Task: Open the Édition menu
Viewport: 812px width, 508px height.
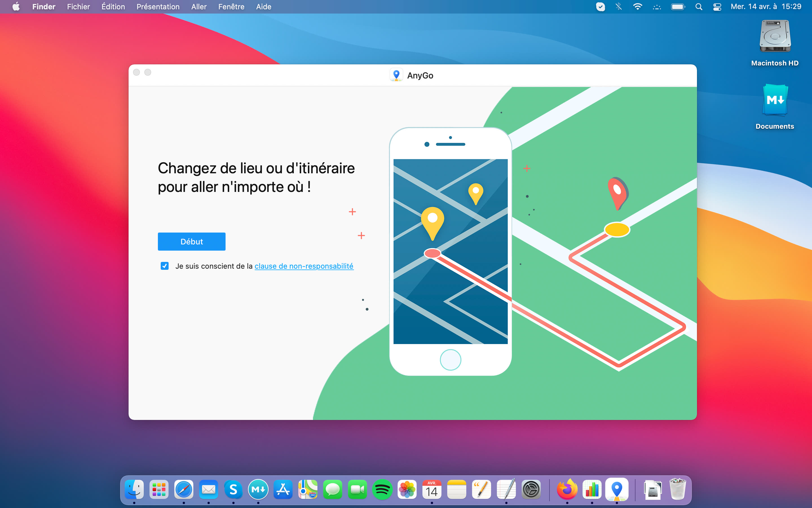Action: [113, 7]
